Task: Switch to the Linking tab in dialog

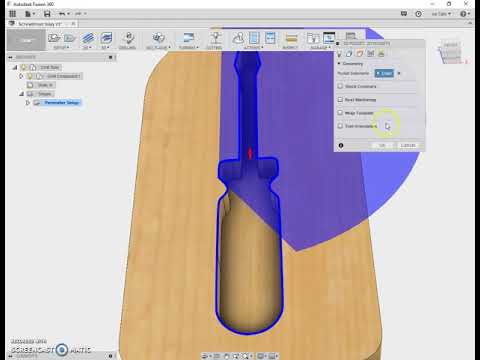Action: 381,53
